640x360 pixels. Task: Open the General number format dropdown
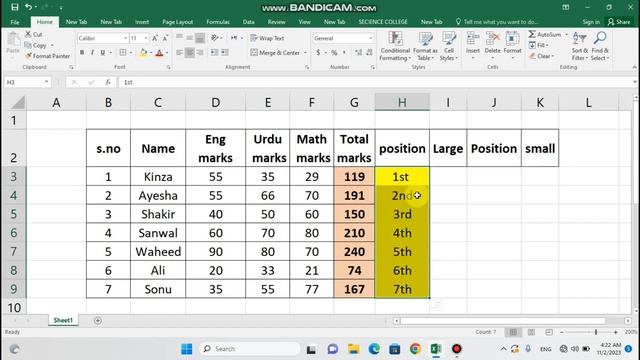(371, 38)
